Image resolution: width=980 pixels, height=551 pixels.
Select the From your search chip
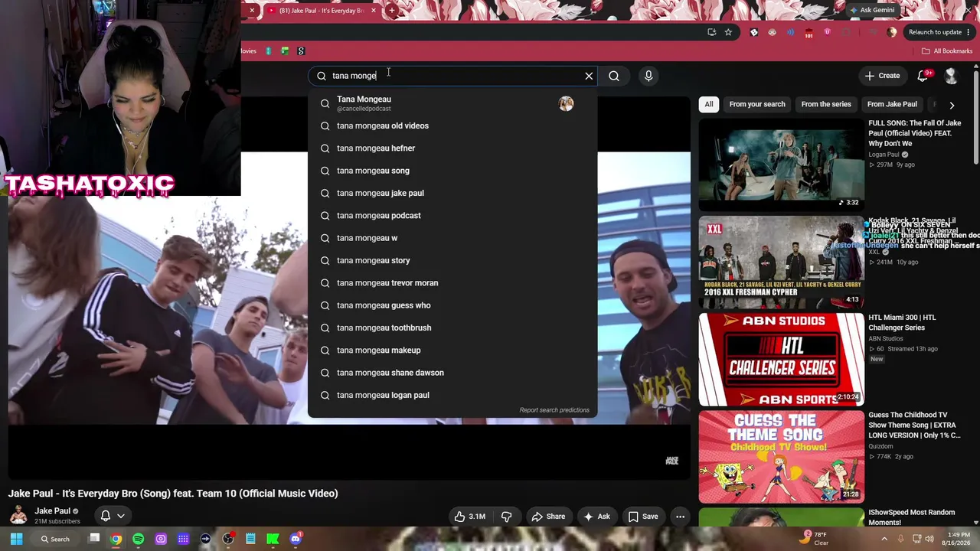[757, 104]
